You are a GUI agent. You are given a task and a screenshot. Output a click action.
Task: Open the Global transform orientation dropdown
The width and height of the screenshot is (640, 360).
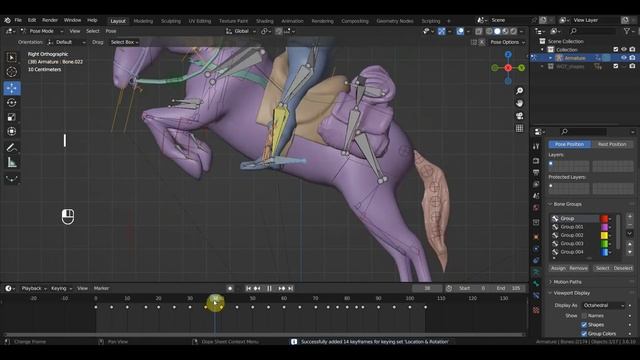pos(241,31)
